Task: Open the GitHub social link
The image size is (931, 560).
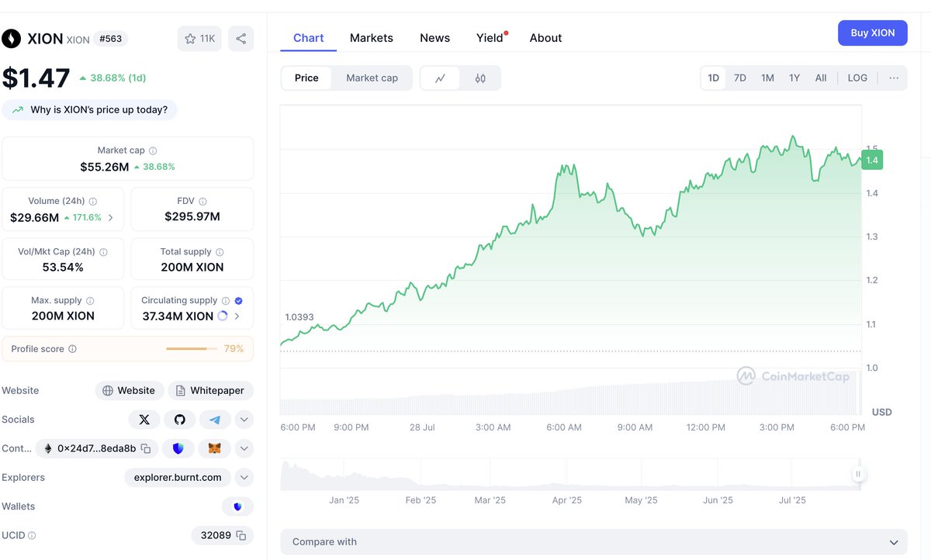Action: point(180,420)
